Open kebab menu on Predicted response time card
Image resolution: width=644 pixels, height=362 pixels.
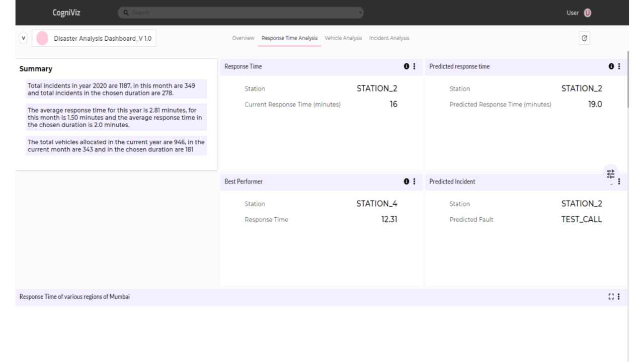tap(619, 66)
